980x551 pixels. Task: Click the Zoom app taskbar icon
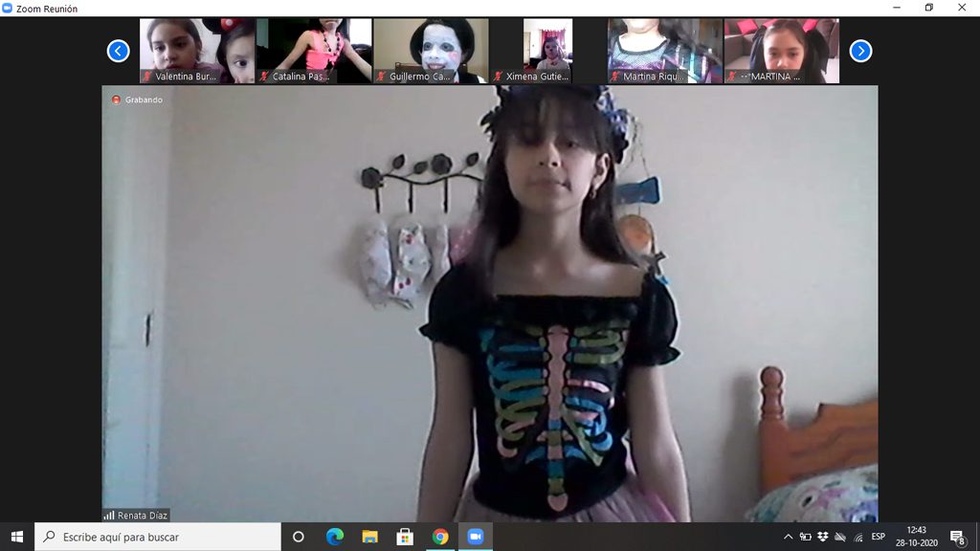476,537
